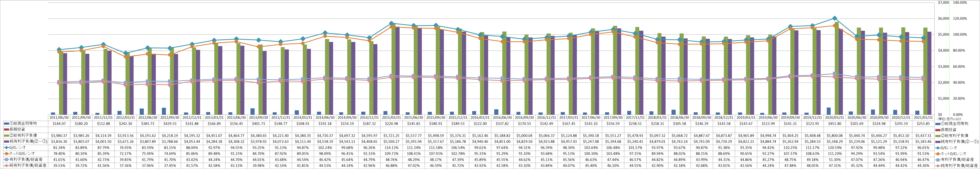Click the purple net debt bar for 2011/06/30
The width and height of the screenshot is (980, 169).
pos(65,84)
